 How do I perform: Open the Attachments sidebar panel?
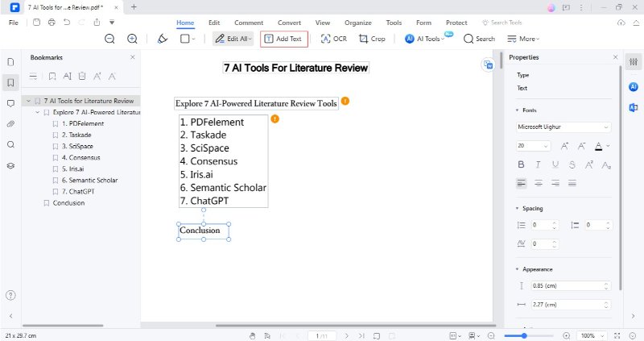point(10,124)
